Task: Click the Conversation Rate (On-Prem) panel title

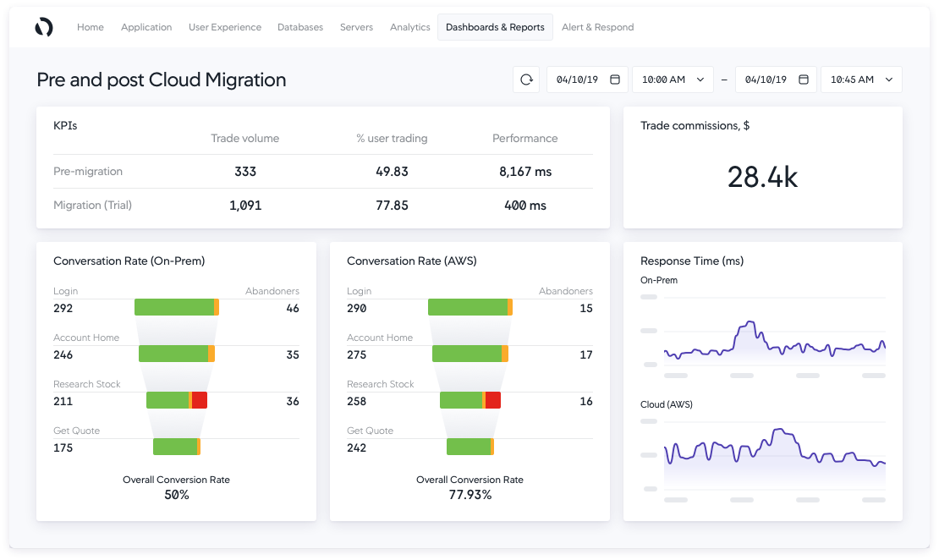Action: click(x=129, y=261)
